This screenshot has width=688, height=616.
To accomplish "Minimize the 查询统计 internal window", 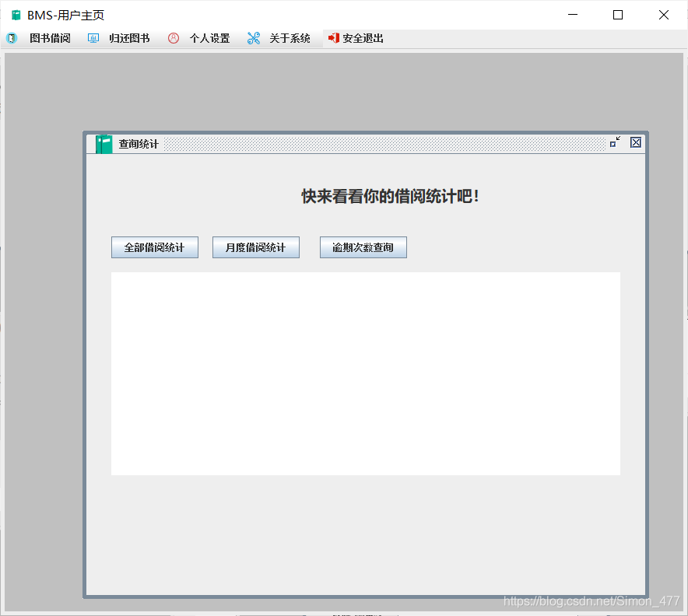I will [x=616, y=142].
